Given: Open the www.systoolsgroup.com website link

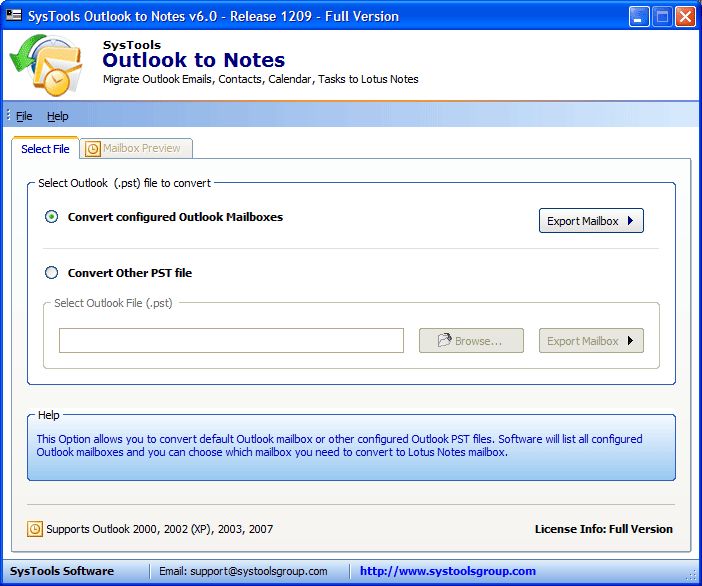Looking at the screenshot, I should pyautogui.click(x=447, y=571).
